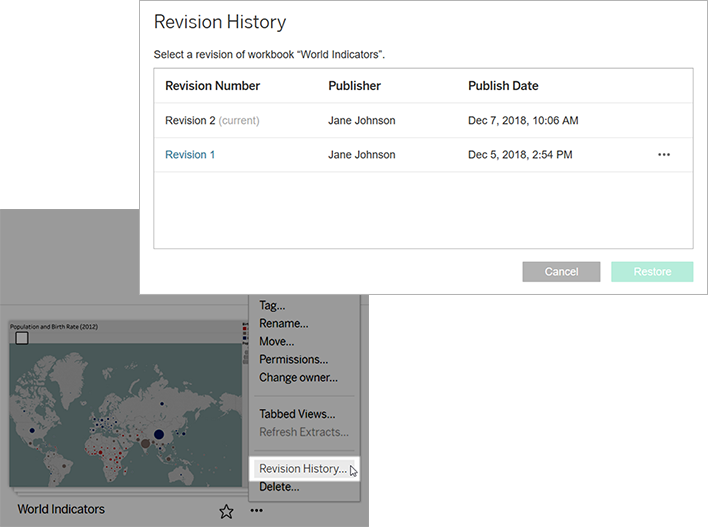The height and width of the screenshot is (527, 708).
Task: Click the Publish Date column header
Action: pyautogui.click(x=503, y=86)
